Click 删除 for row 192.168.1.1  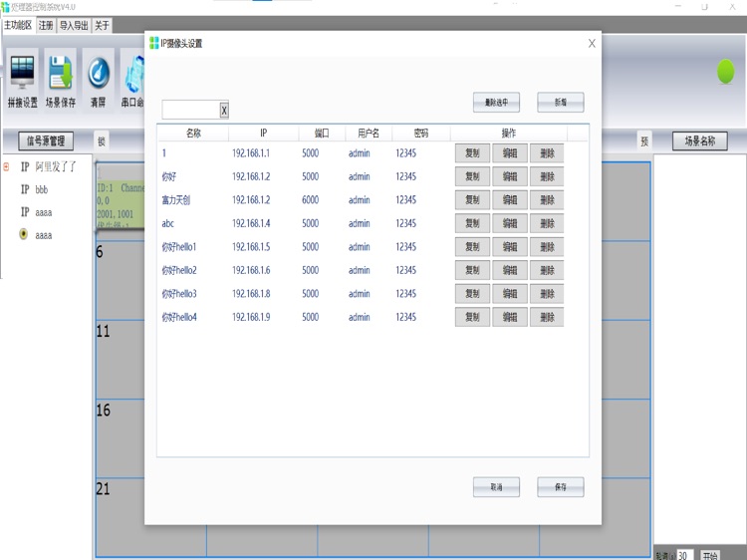(x=547, y=153)
